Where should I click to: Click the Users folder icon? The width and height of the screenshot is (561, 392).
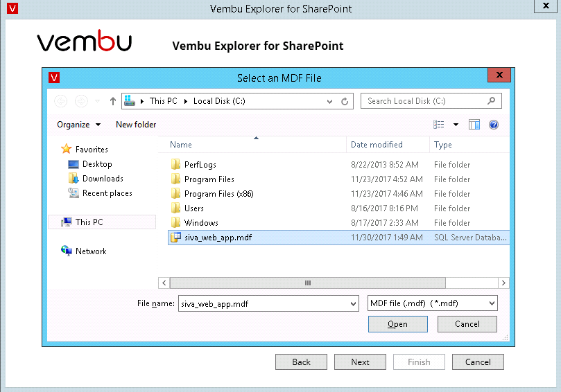175,208
